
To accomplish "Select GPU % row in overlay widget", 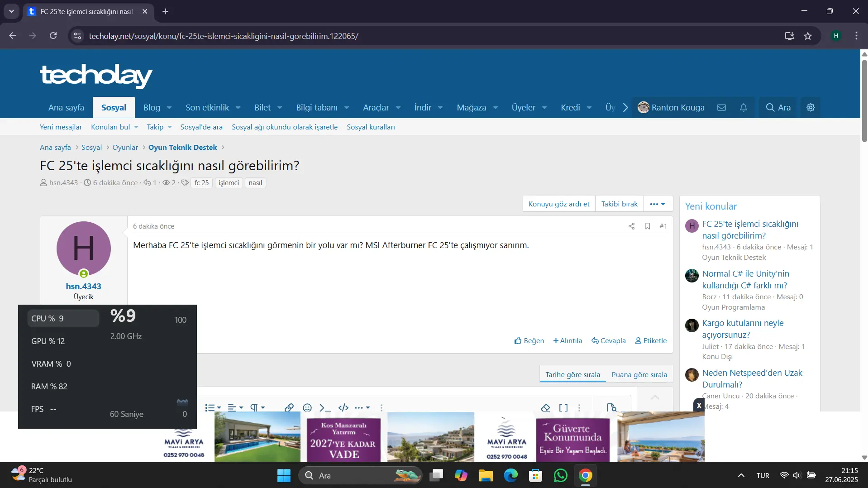I will pyautogui.click(x=63, y=341).
